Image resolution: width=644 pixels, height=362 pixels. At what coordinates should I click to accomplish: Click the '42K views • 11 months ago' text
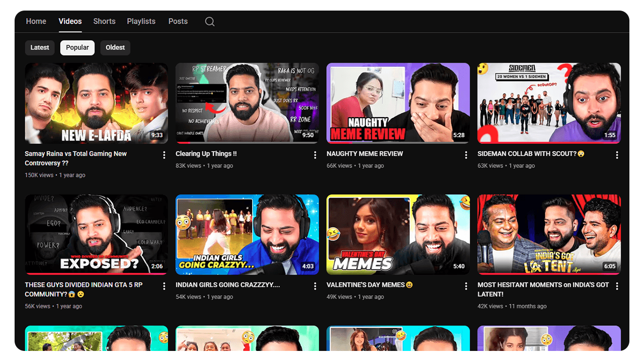512,306
